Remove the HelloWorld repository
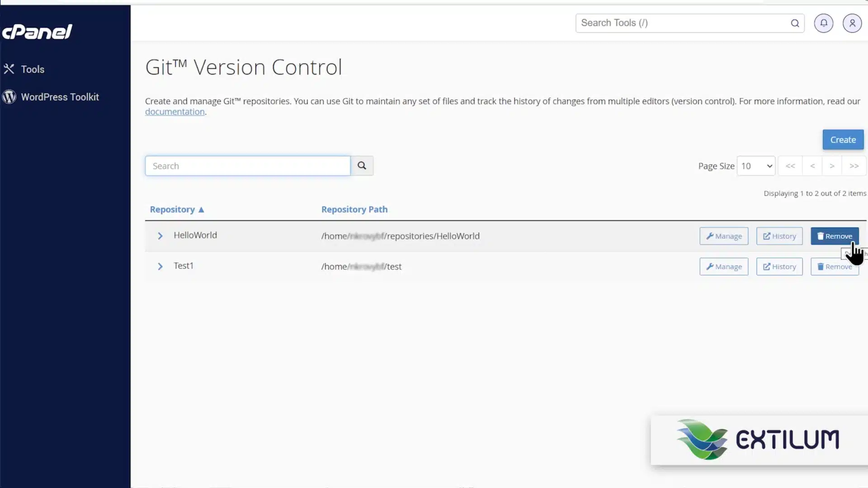This screenshot has height=488, width=868. 835,236
